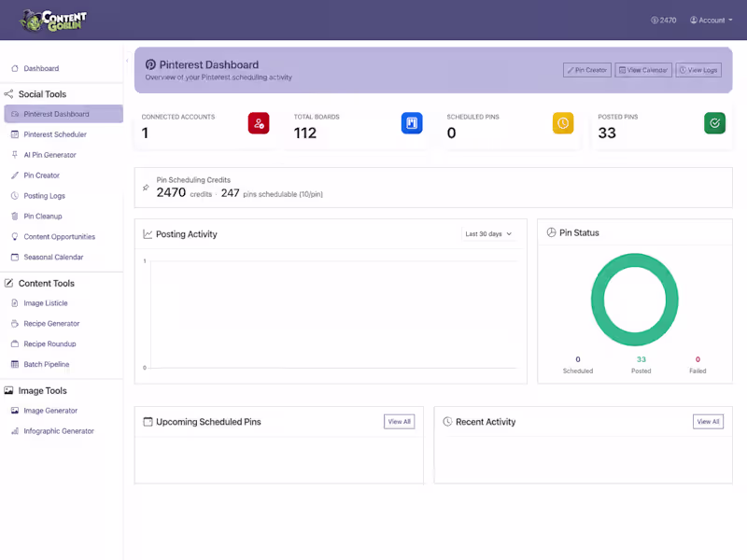This screenshot has height=560, width=747.
Task: Click the 0 Scheduled count in Pin Status
Action: (578, 359)
